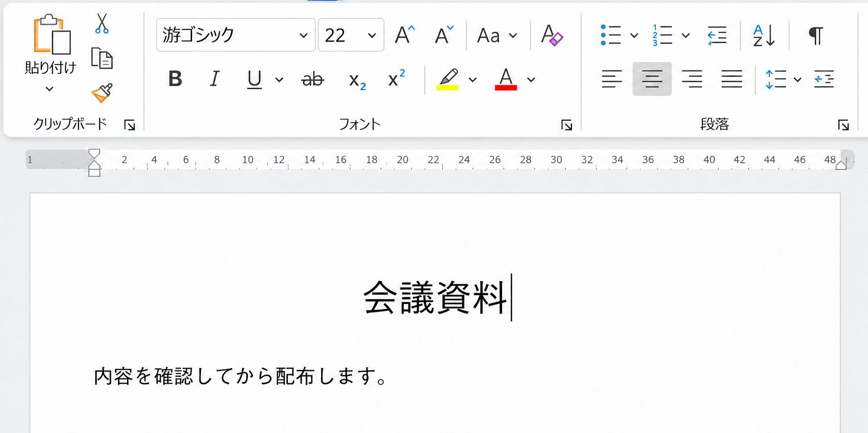Image resolution: width=868 pixels, height=433 pixels.
Task: Toggle paragraph marks display
Action: [x=816, y=35]
